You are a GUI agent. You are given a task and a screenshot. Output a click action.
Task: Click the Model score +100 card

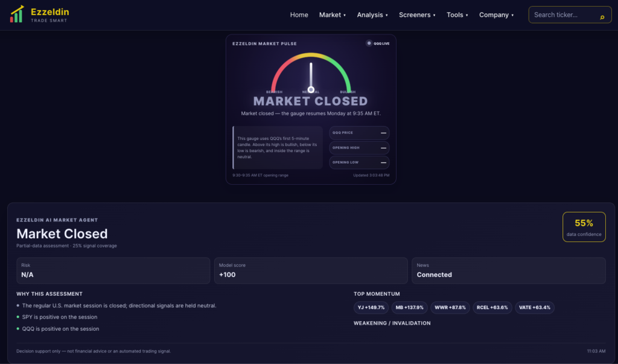point(311,270)
